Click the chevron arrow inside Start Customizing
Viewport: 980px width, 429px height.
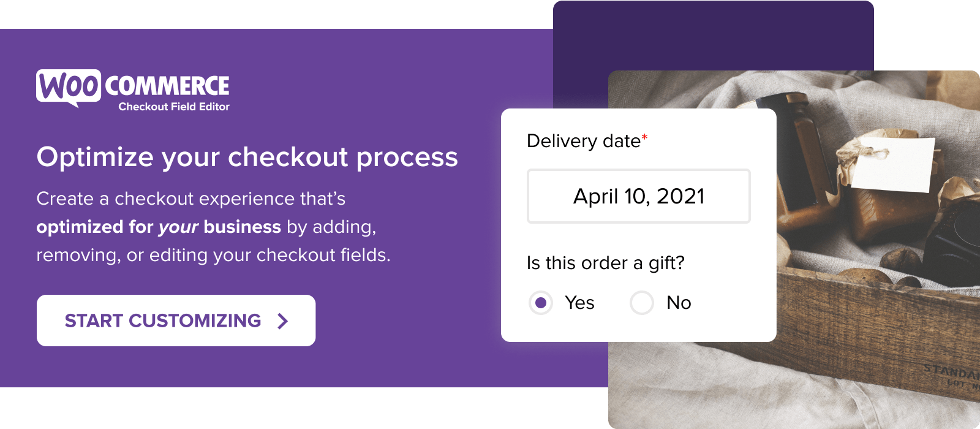pos(282,321)
